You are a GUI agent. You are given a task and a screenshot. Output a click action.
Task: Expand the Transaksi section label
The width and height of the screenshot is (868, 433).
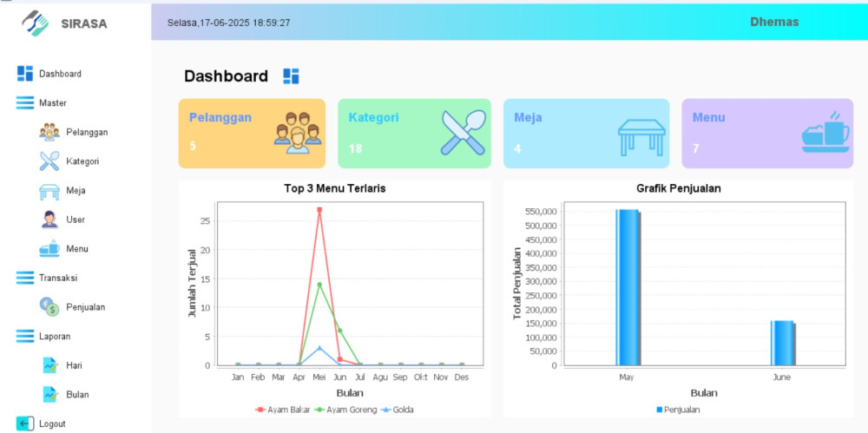pyautogui.click(x=58, y=278)
